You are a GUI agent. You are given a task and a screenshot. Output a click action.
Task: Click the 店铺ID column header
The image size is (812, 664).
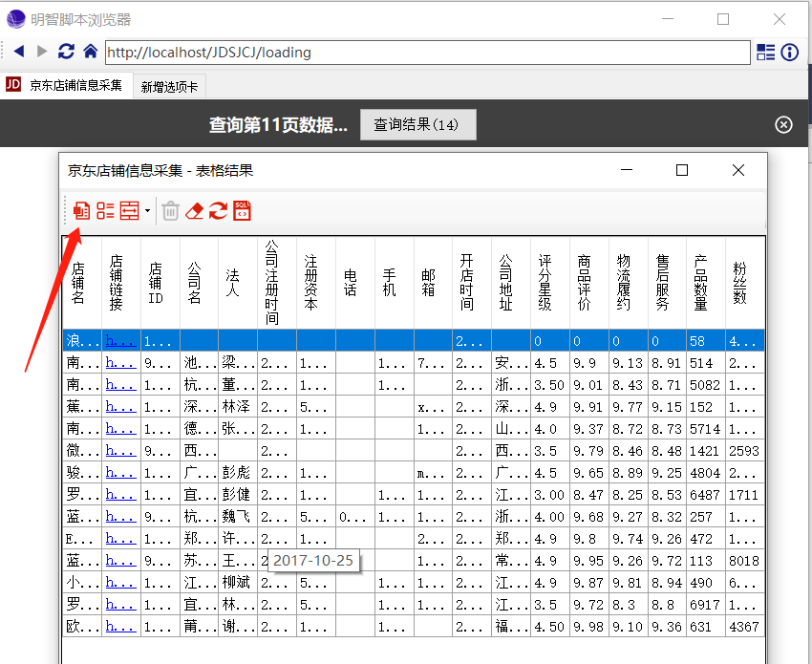click(160, 282)
